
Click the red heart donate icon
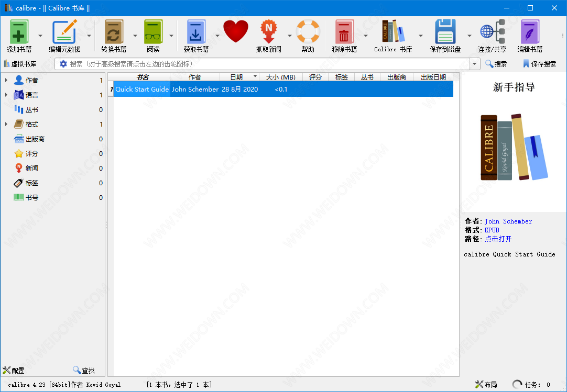(236, 31)
